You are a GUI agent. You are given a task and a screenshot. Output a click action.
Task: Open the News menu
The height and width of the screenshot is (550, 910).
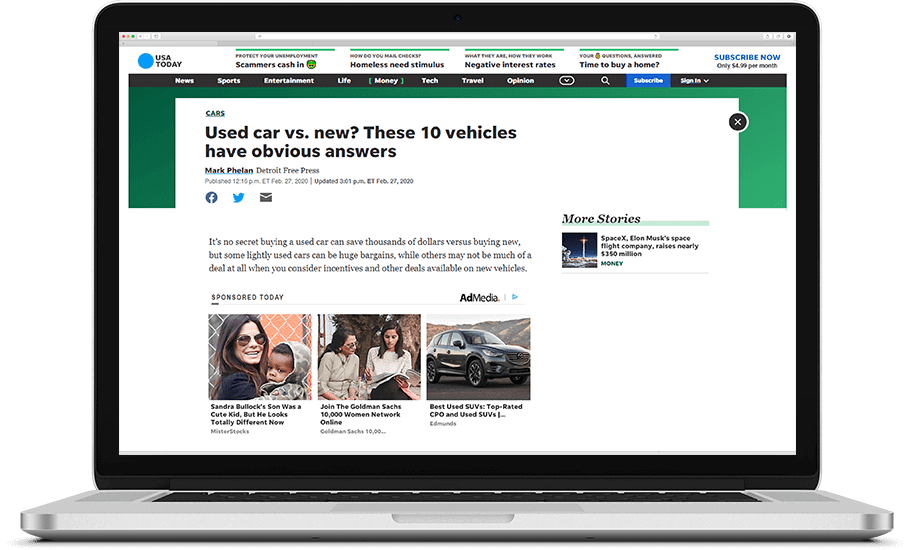(x=185, y=81)
